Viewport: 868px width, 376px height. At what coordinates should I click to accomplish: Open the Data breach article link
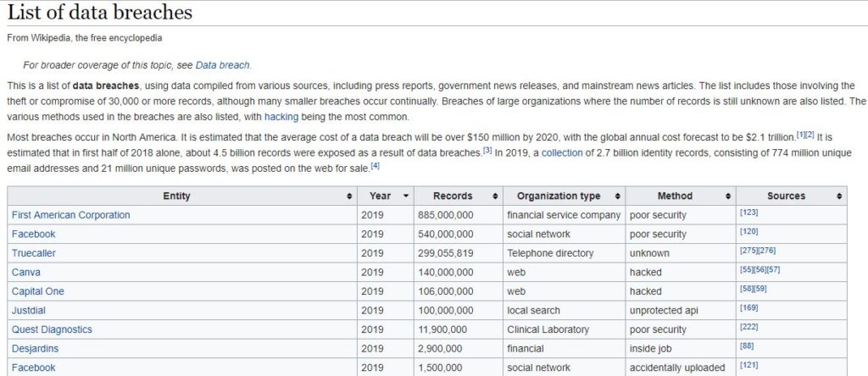223,65
